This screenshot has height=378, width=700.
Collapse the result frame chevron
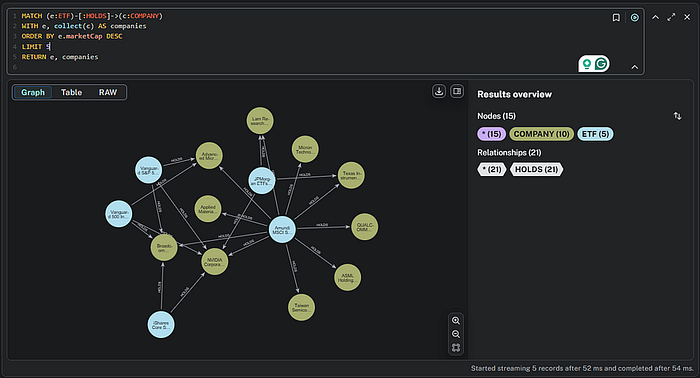[655, 17]
